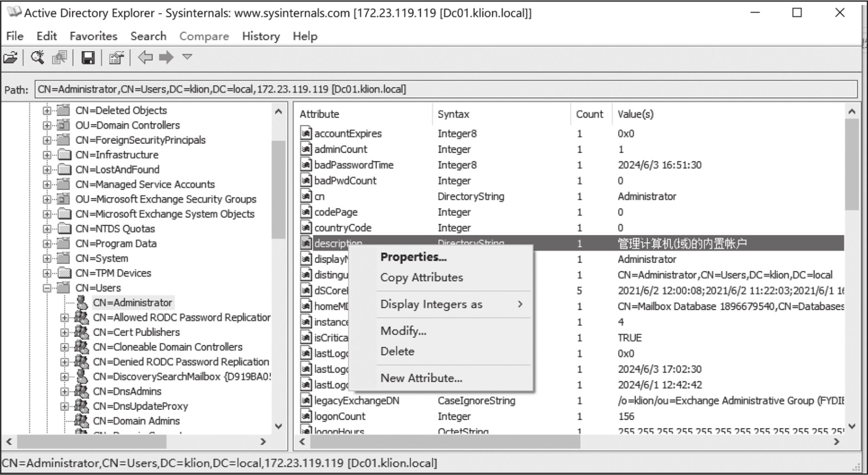Click the save snapshot floppy disk icon

pyautogui.click(x=87, y=57)
